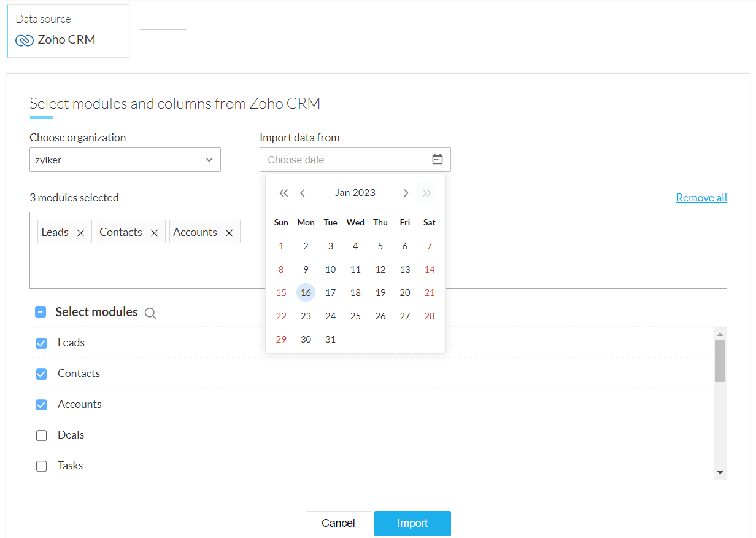Uncheck the Leads module checkbox
The height and width of the screenshot is (538, 756).
41,343
